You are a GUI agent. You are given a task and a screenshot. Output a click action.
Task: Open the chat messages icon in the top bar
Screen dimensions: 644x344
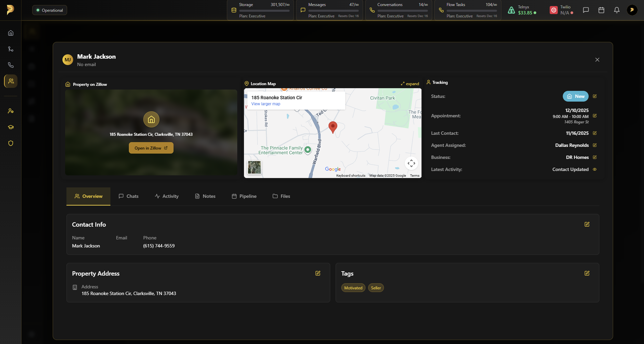[x=586, y=10]
